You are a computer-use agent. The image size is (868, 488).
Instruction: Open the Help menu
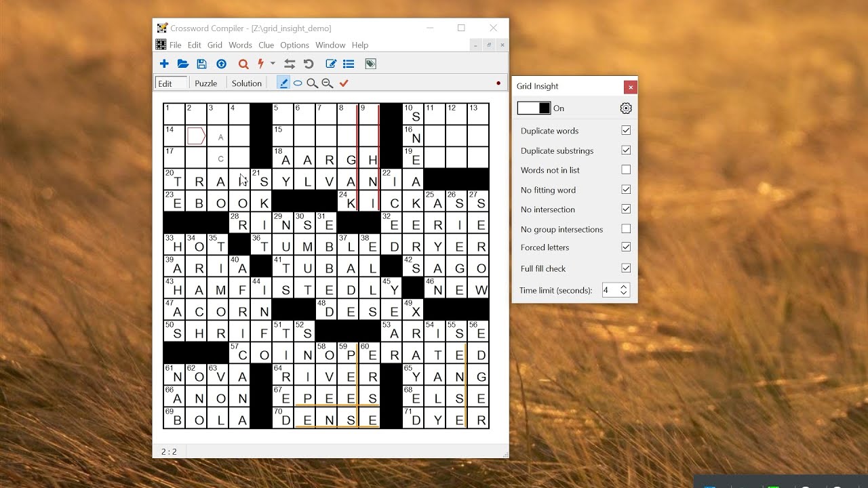360,45
